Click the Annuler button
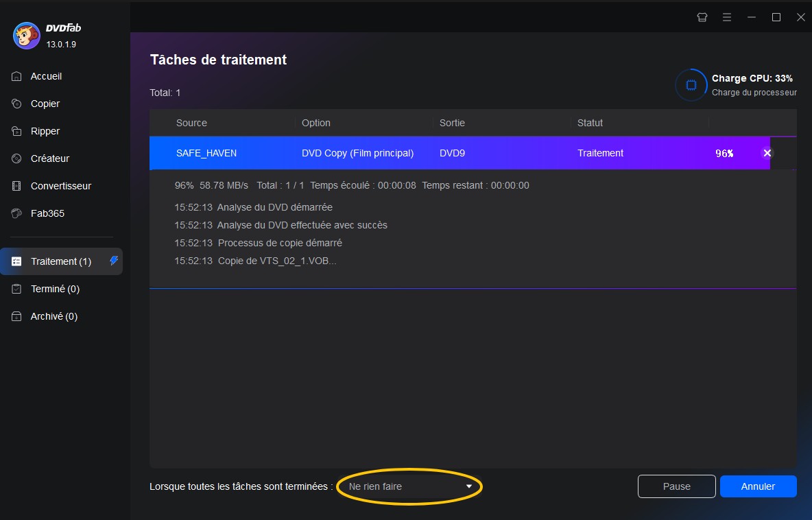 point(758,486)
